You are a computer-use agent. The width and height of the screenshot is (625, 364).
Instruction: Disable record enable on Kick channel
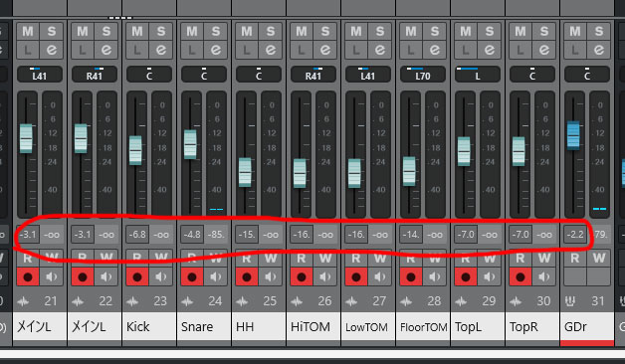click(137, 276)
